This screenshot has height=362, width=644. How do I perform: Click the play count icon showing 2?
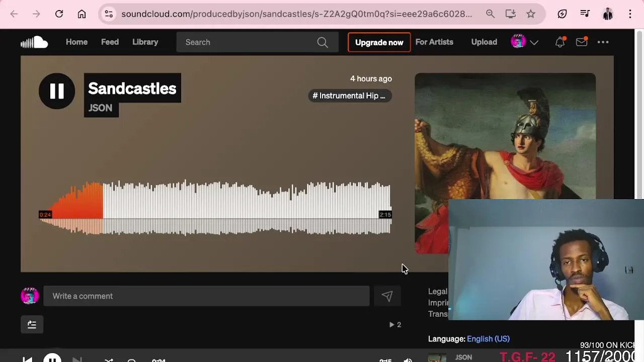coord(395,325)
